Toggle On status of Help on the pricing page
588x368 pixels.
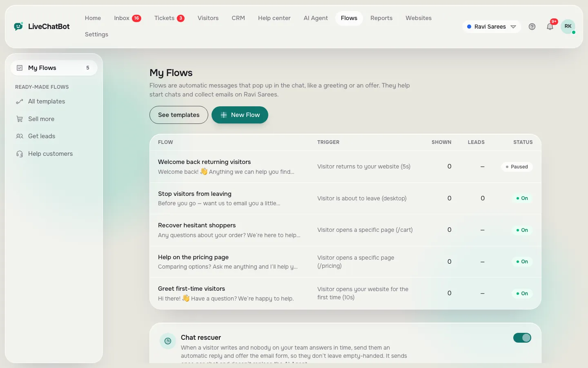[x=522, y=262]
